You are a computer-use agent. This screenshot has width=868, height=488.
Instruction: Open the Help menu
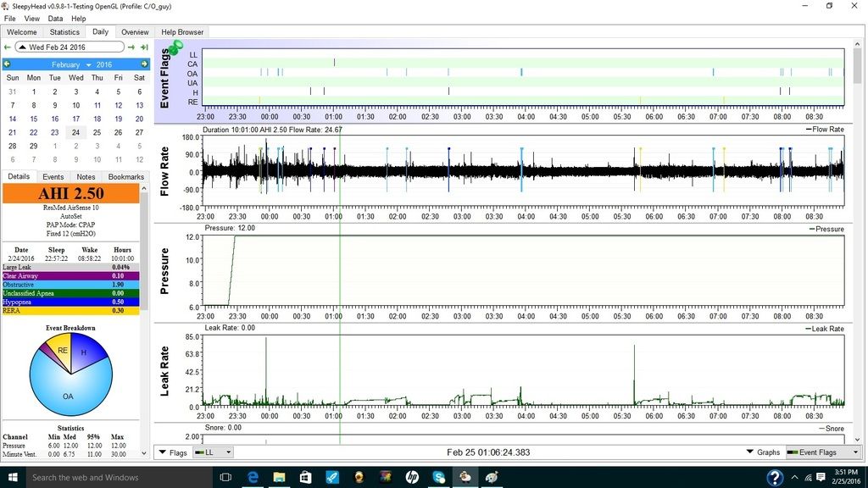tap(79, 19)
